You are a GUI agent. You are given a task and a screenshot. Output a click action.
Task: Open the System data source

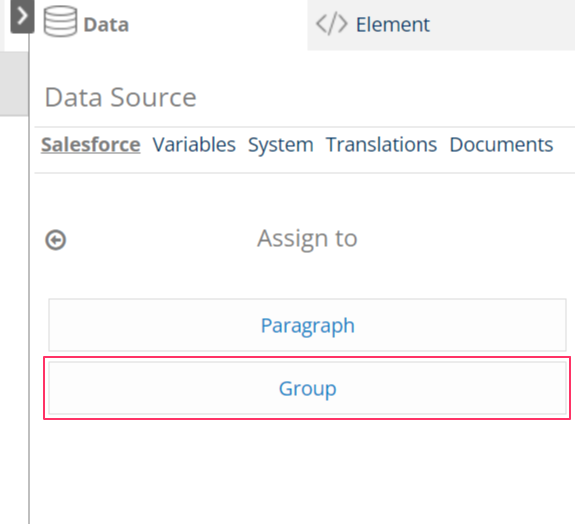pyautogui.click(x=281, y=145)
